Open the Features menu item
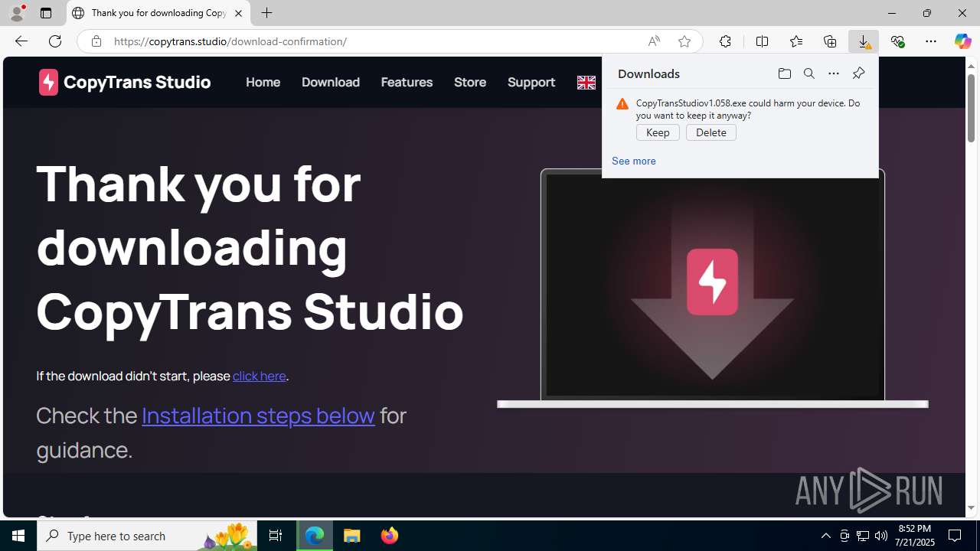This screenshot has width=980, height=551. (x=407, y=82)
